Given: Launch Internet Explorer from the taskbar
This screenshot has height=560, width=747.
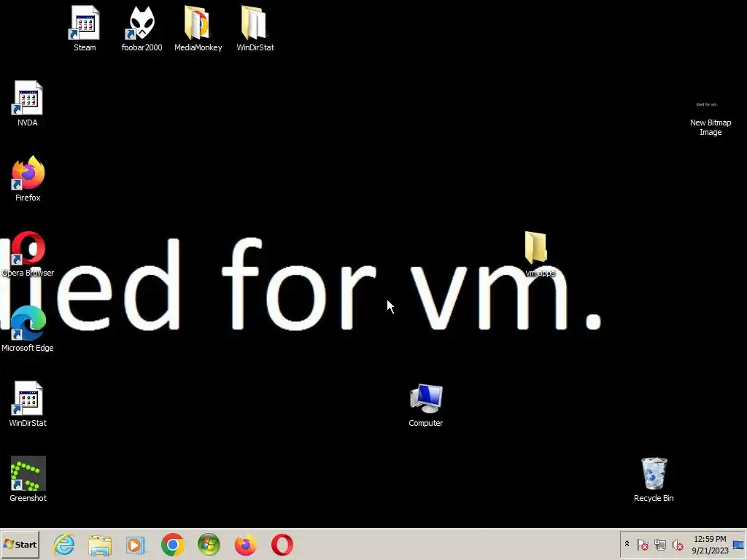Looking at the screenshot, I should 64,544.
